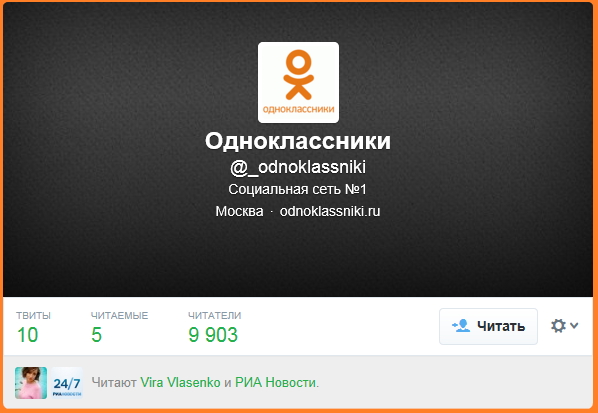Open the ЧИТАЕМЫЕ following list

[x=119, y=328]
